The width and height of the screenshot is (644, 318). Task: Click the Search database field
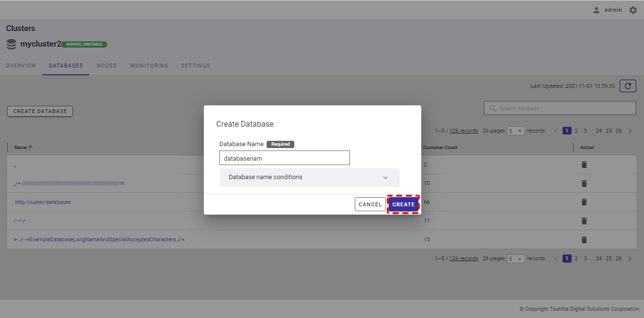click(563, 108)
